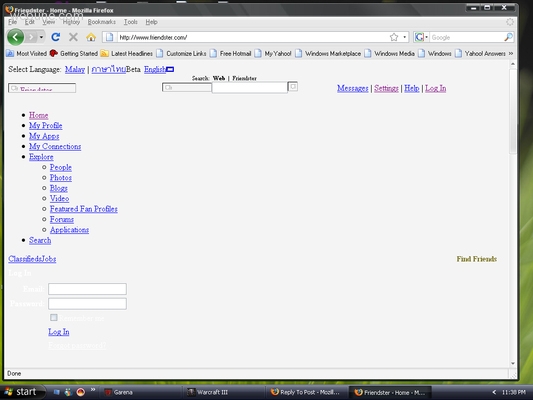Image resolution: width=533 pixels, height=400 pixels.
Task: Reload the current page
Action: click(56, 37)
